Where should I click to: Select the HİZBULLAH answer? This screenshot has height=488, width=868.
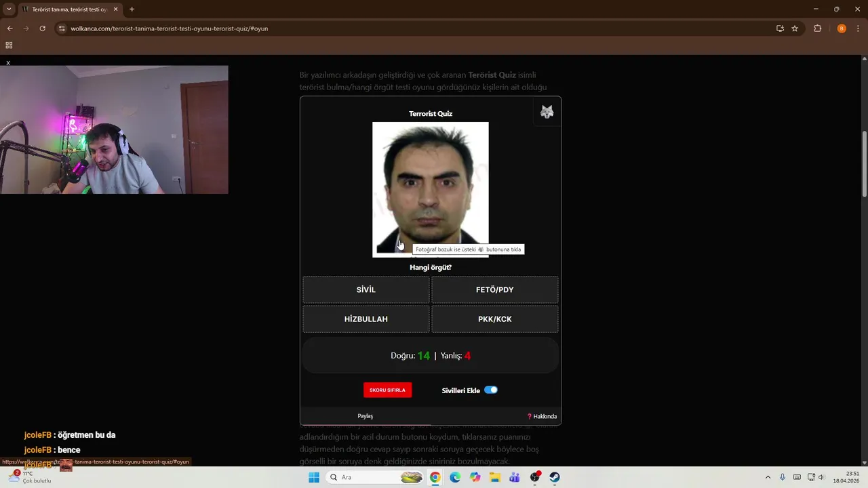coord(366,319)
